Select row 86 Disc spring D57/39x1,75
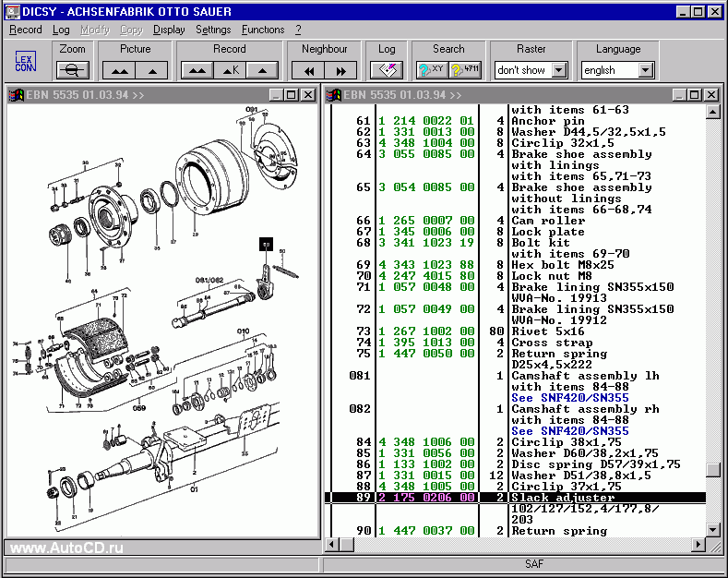Viewport: 728px width, 578px height. (516, 464)
